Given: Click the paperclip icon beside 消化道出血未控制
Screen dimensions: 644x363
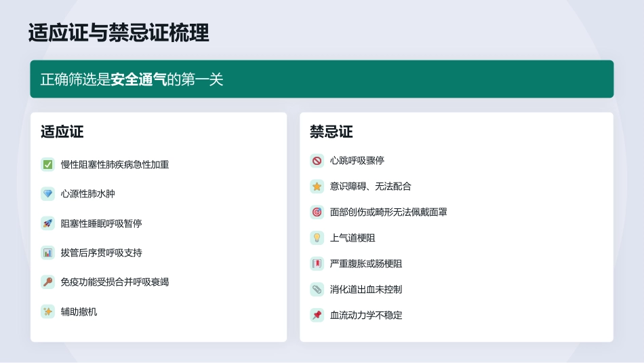Looking at the screenshot, I should point(317,290).
